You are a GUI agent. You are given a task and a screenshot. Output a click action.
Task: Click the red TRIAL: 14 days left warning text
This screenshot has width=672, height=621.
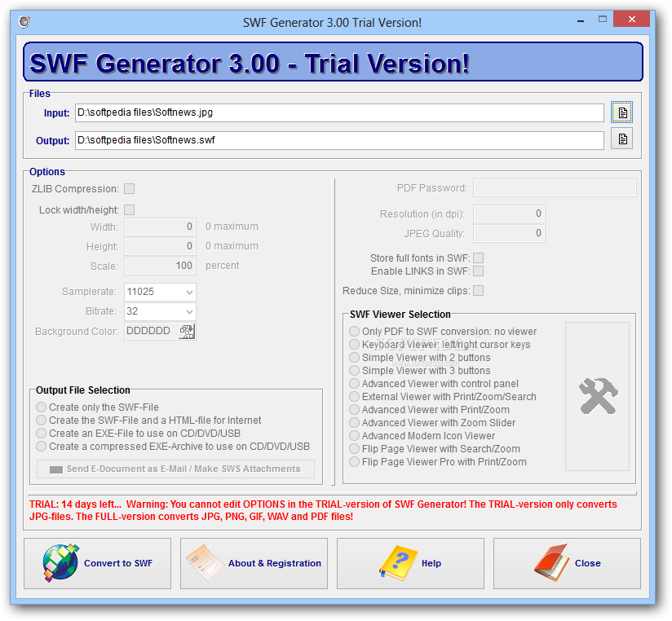click(x=323, y=510)
